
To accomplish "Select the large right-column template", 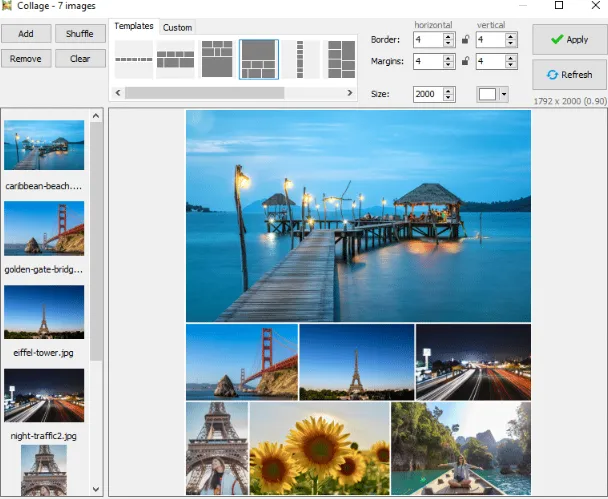I will tap(340, 59).
